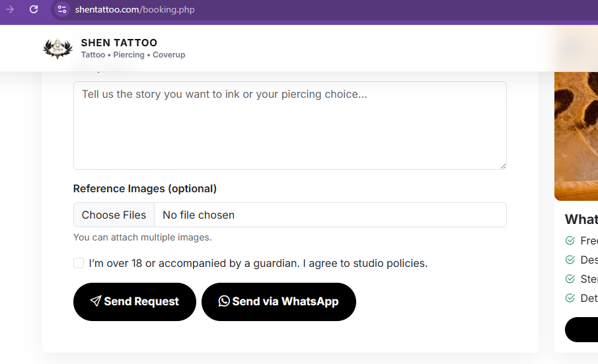598x364 pixels.
Task: Tick the over 18 agreement checkbox
Action: [x=79, y=263]
